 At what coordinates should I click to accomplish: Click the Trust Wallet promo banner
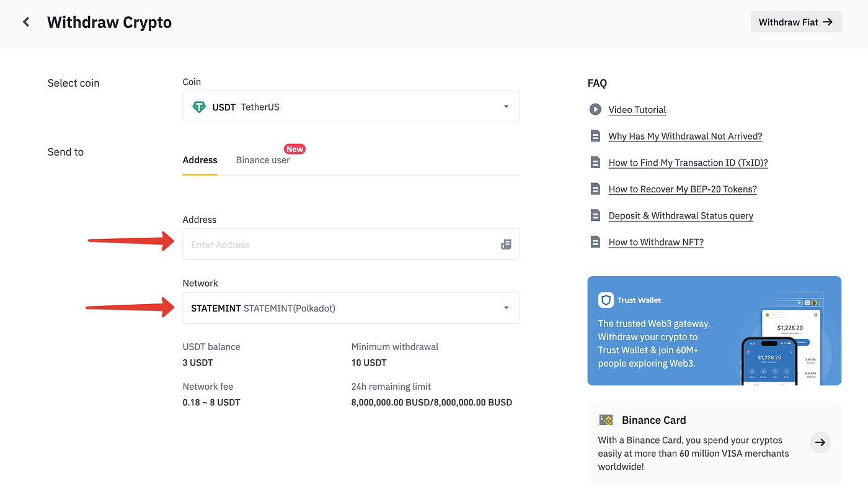click(x=714, y=331)
